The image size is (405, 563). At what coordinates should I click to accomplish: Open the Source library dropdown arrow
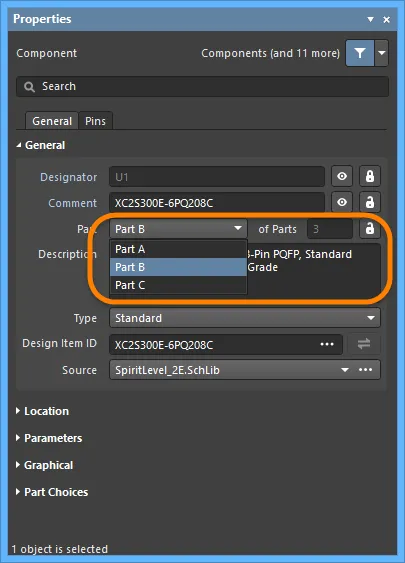pos(345,370)
